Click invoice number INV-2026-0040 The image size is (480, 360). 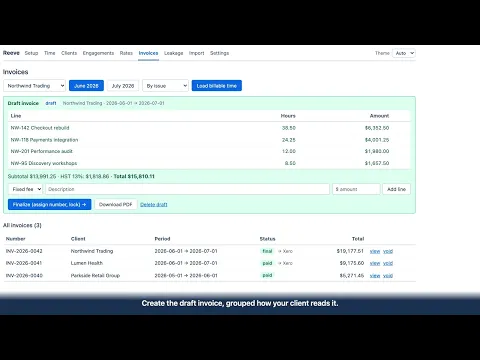[24, 275]
